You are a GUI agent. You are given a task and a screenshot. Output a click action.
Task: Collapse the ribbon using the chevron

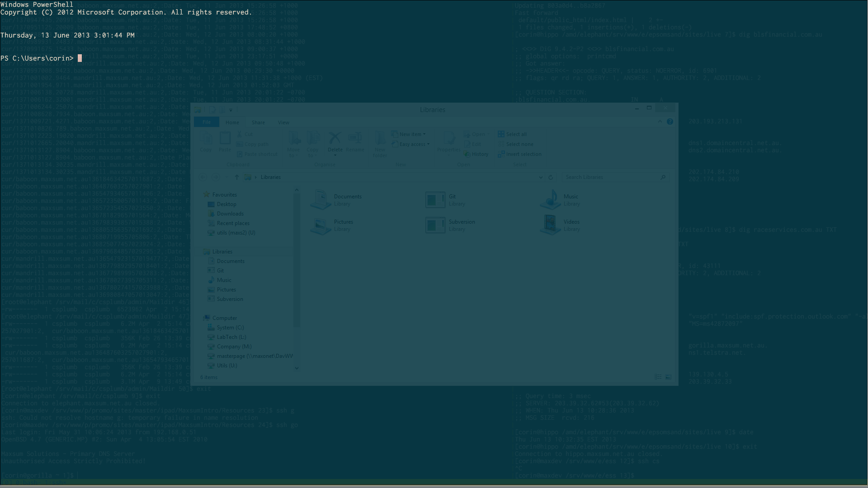coord(660,122)
